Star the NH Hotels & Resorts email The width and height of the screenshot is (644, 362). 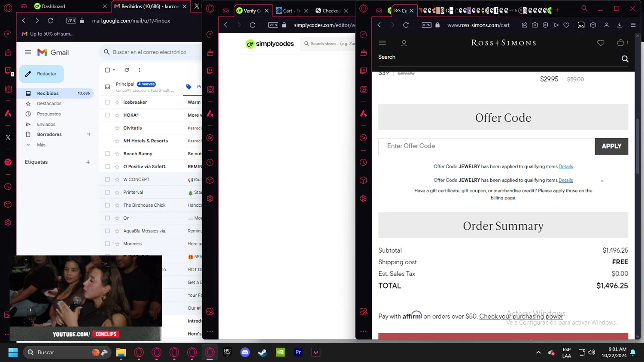(117, 141)
